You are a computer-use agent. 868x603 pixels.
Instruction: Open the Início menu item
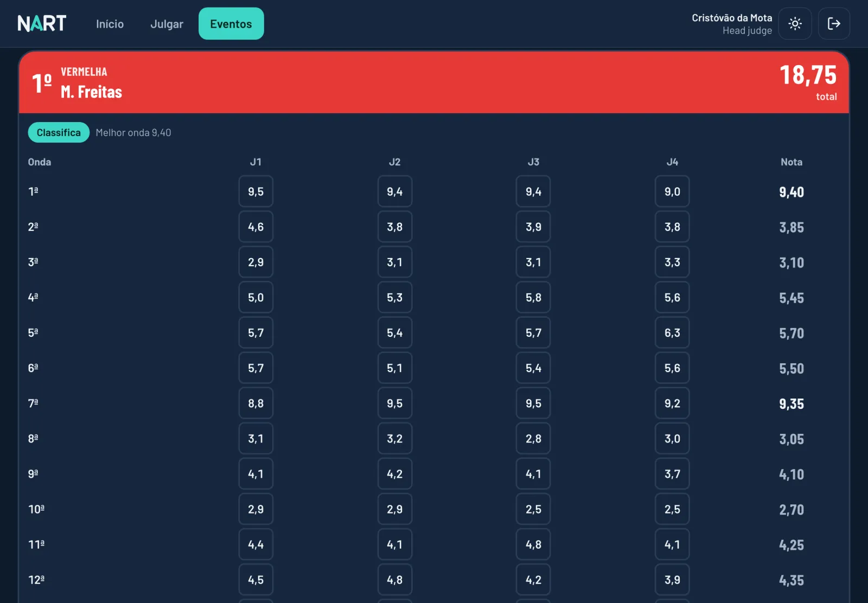[x=110, y=24]
